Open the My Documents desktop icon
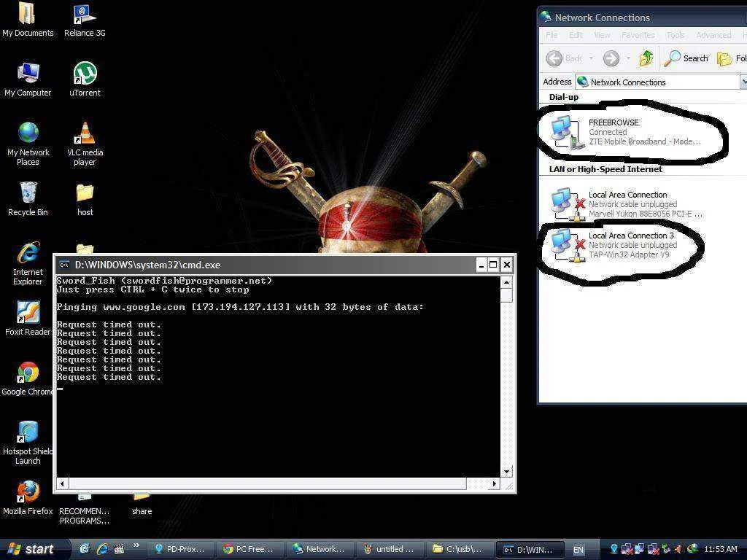 (28, 19)
